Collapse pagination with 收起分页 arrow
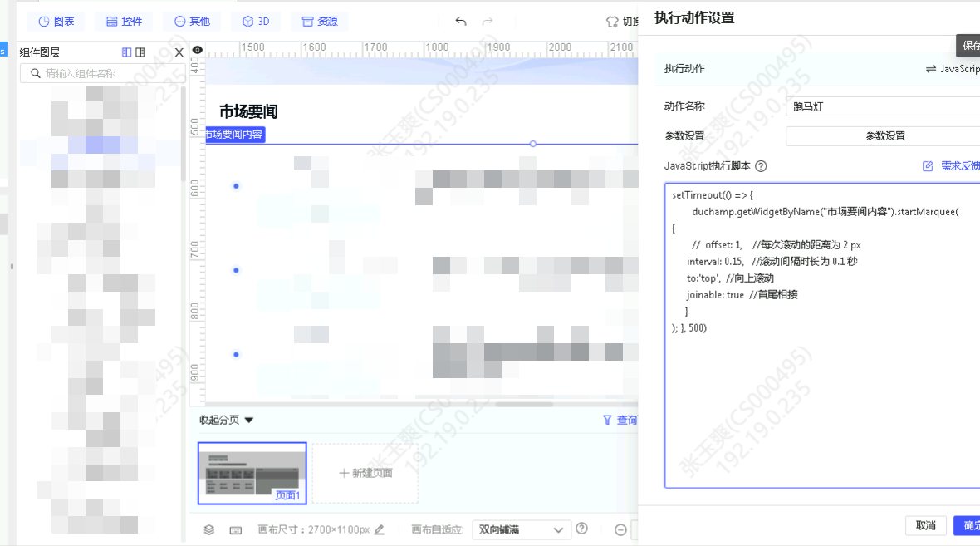This screenshot has height=546, width=980. (248, 421)
